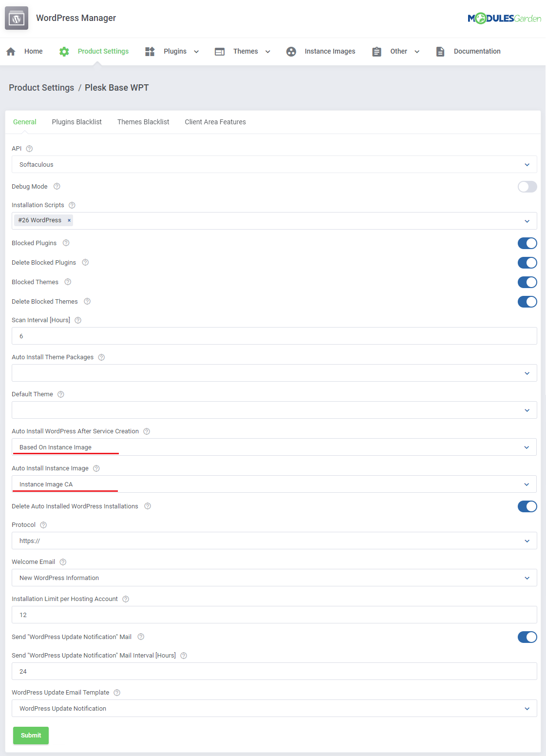The width and height of the screenshot is (546, 756).
Task: Show help tooltip for Scan Interval
Action: point(78,320)
